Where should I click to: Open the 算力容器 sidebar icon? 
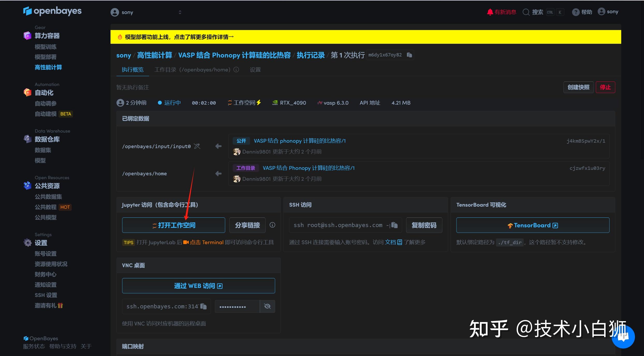point(27,36)
